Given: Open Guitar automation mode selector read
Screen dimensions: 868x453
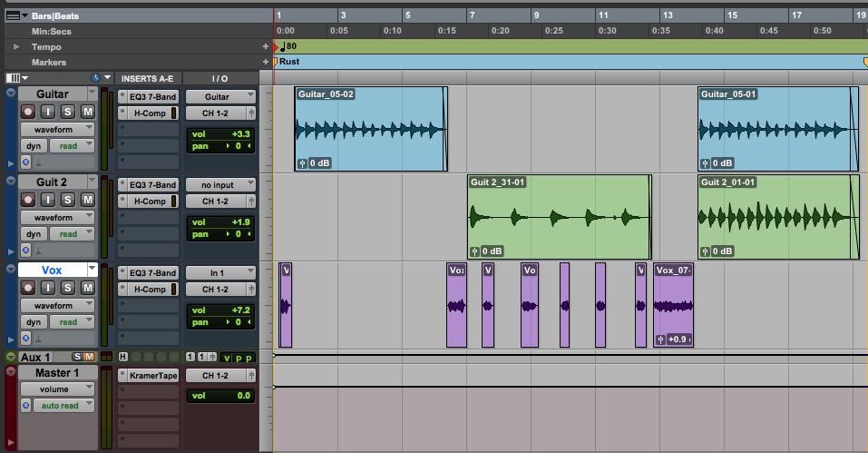Looking at the screenshot, I should (72, 146).
